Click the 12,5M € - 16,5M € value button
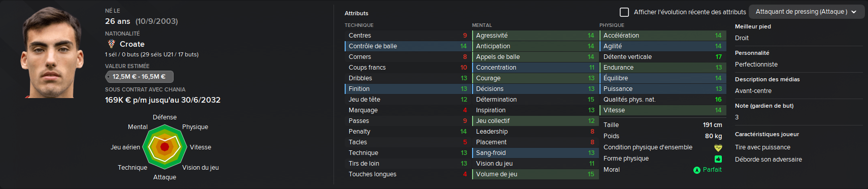868x189 pixels. click(x=139, y=77)
